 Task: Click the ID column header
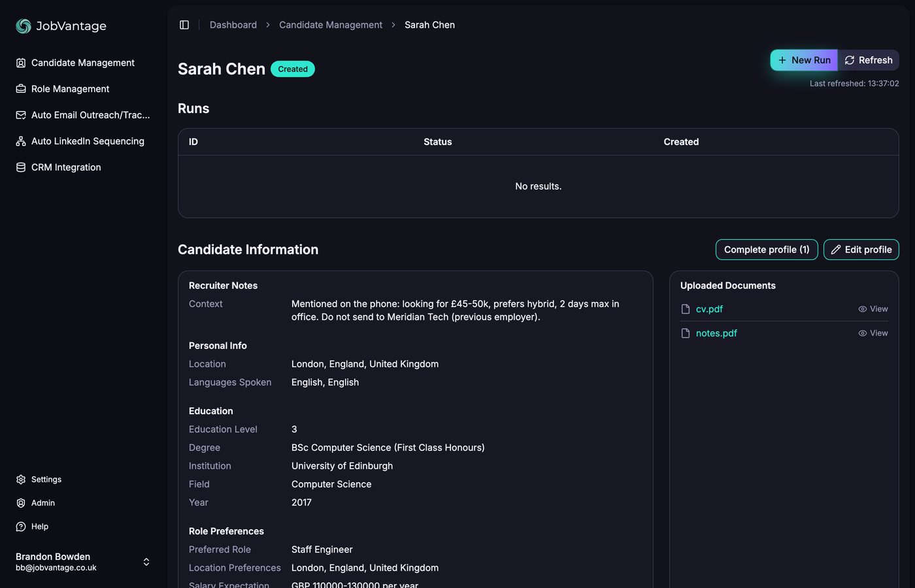tap(193, 142)
